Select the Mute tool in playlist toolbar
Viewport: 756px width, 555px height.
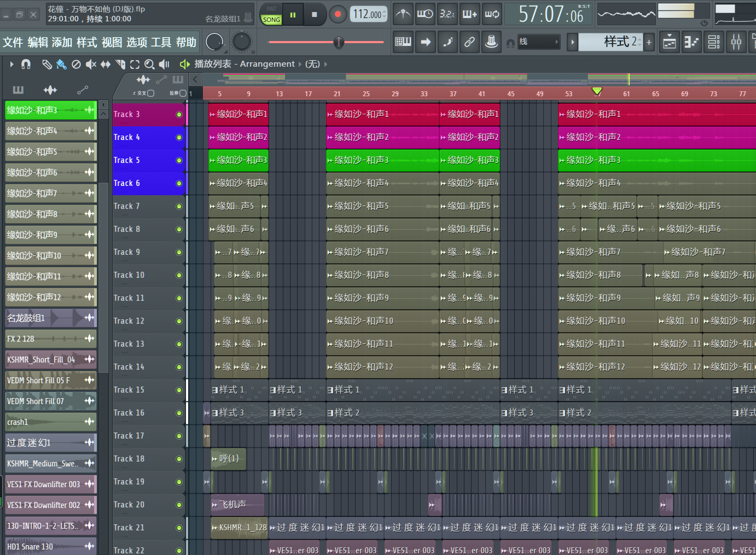(91, 65)
